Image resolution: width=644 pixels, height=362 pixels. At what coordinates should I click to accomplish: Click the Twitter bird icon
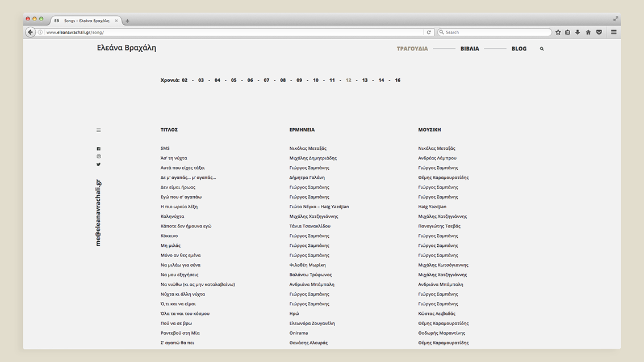pyautogui.click(x=98, y=165)
